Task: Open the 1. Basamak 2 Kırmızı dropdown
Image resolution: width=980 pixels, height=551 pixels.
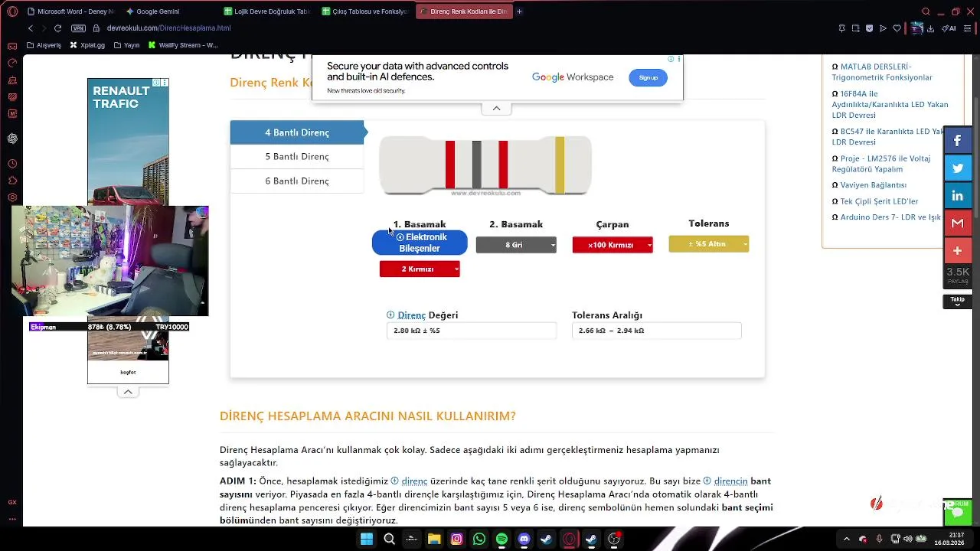Action: point(420,269)
